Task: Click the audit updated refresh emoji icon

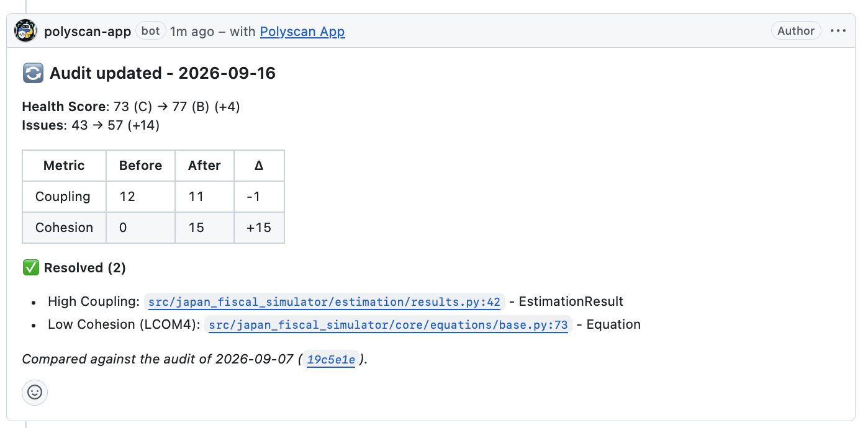Action: 32,73
